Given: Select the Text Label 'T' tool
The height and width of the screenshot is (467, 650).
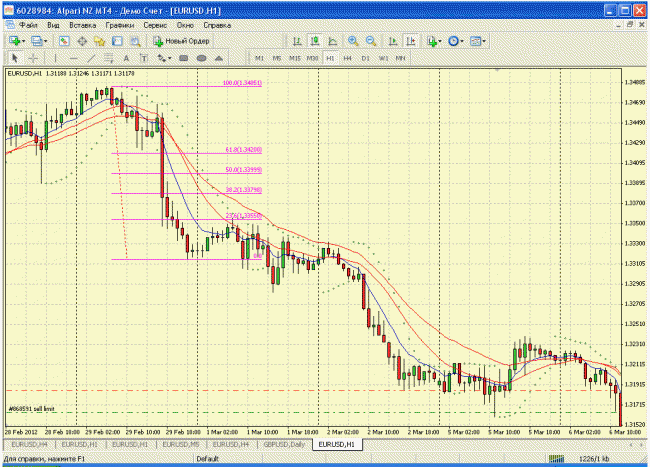Looking at the screenshot, I should click(x=144, y=58).
